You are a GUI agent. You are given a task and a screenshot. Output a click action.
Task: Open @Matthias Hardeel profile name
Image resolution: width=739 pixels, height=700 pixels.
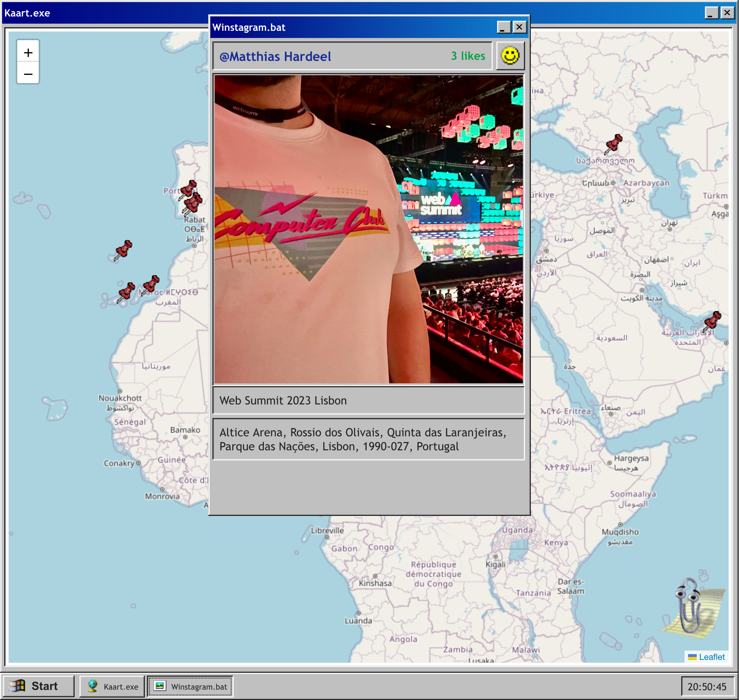275,56
